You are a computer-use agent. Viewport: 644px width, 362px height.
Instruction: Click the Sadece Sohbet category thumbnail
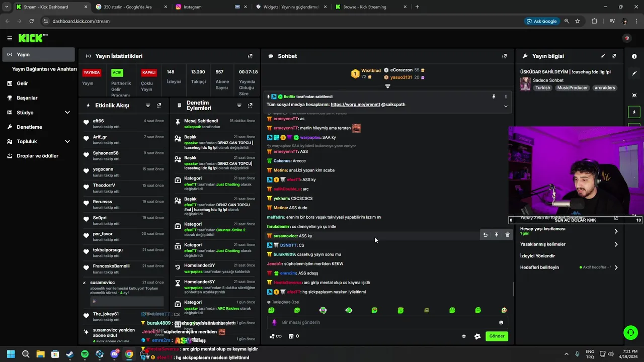point(525,84)
